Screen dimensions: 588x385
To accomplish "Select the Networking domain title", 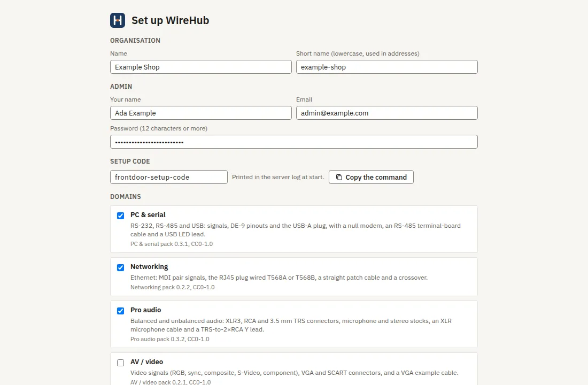I will (x=149, y=266).
